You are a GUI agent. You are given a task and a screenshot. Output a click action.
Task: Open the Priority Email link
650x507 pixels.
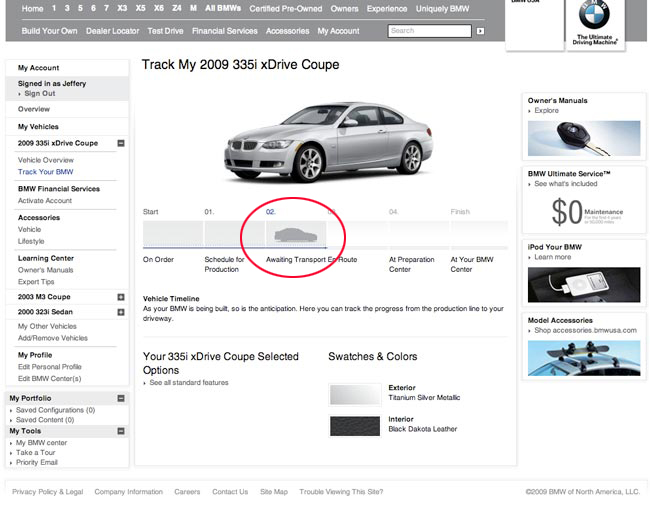[x=37, y=463]
